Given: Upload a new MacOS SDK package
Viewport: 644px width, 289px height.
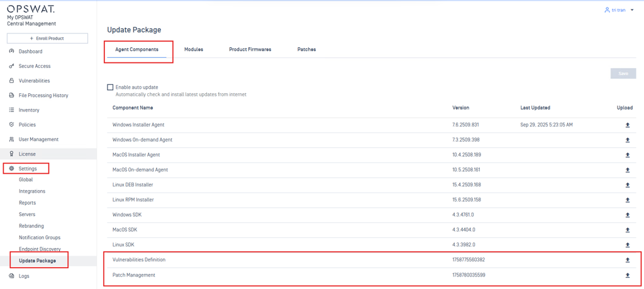Looking at the screenshot, I should pos(627,230).
